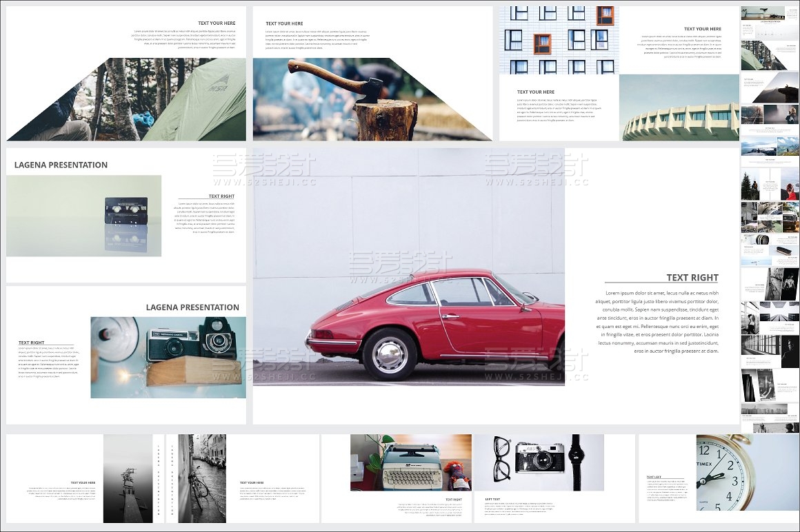Select the TEXT LEFT heading beside clock
The image size is (800, 532).
pyautogui.click(x=654, y=477)
